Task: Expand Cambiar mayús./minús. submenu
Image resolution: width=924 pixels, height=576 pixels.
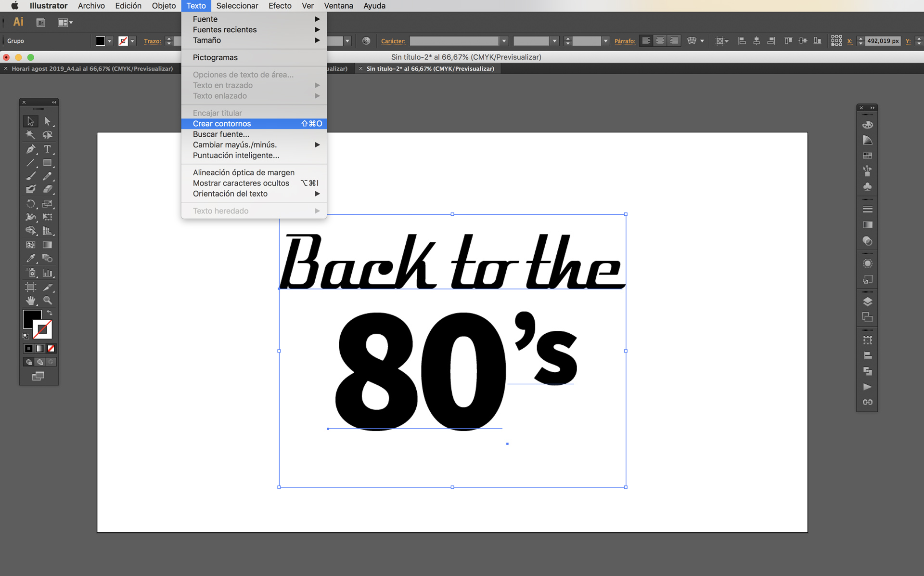Action: coord(254,145)
